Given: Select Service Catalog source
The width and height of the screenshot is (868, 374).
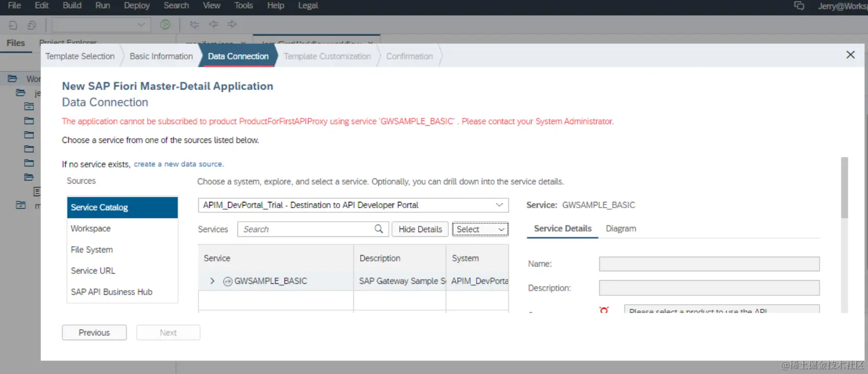Looking at the screenshot, I should coord(122,208).
